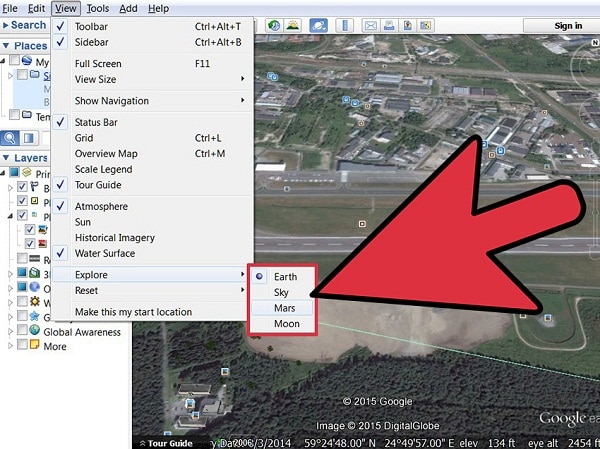Image resolution: width=600 pixels, height=449 pixels.
Task: Click the Gallery star layer icon
Action: [35, 316]
